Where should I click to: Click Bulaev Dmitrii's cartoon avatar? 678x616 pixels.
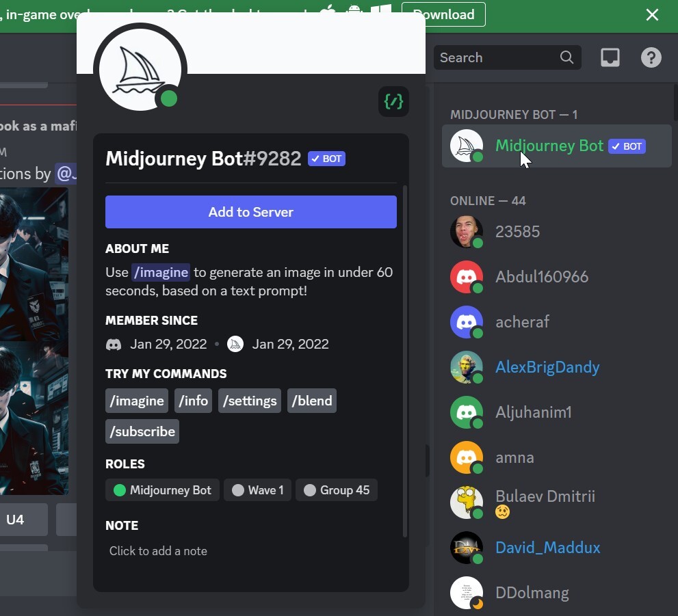[467, 503]
